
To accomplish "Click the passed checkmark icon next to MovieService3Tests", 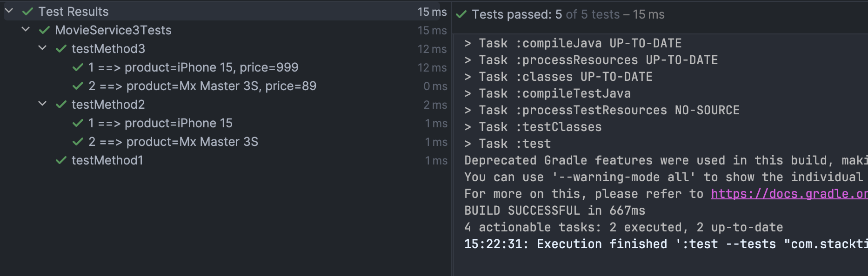I will click(x=45, y=30).
